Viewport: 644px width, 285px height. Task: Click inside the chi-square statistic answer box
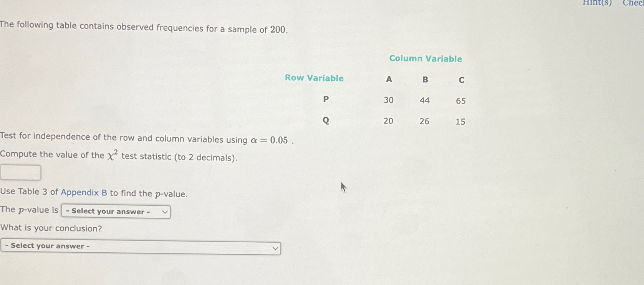pos(20,172)
